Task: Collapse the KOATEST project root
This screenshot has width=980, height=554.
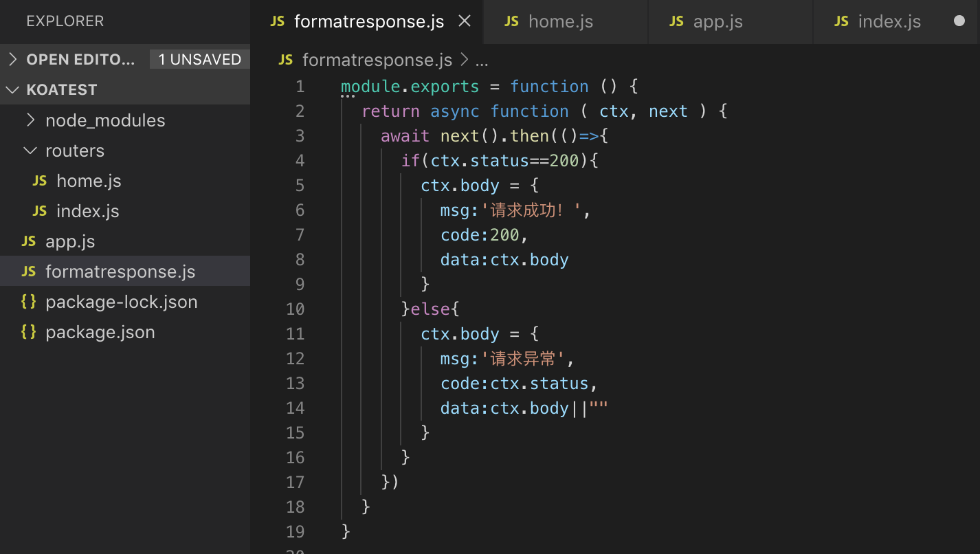Action: (x=13, y=90)
